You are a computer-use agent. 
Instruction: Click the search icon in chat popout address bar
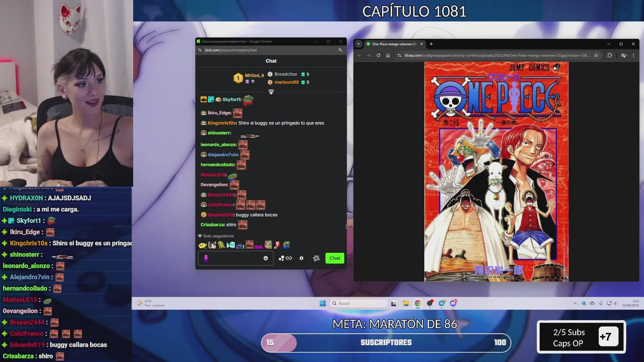click(x=340, y=50)
